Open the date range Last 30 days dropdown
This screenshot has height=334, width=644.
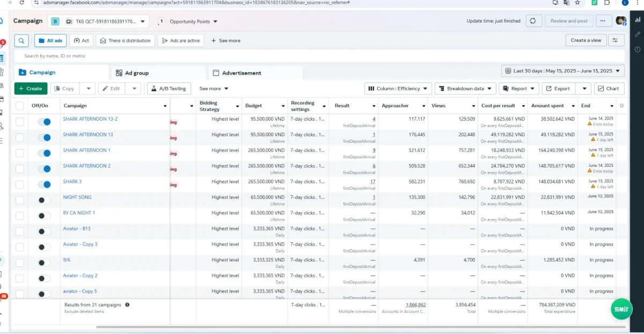coord(563,71)
